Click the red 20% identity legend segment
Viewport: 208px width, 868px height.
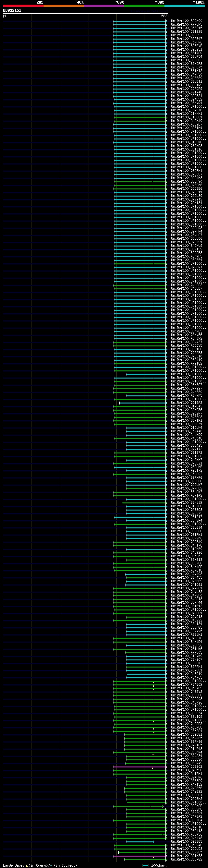click(23, 6)
